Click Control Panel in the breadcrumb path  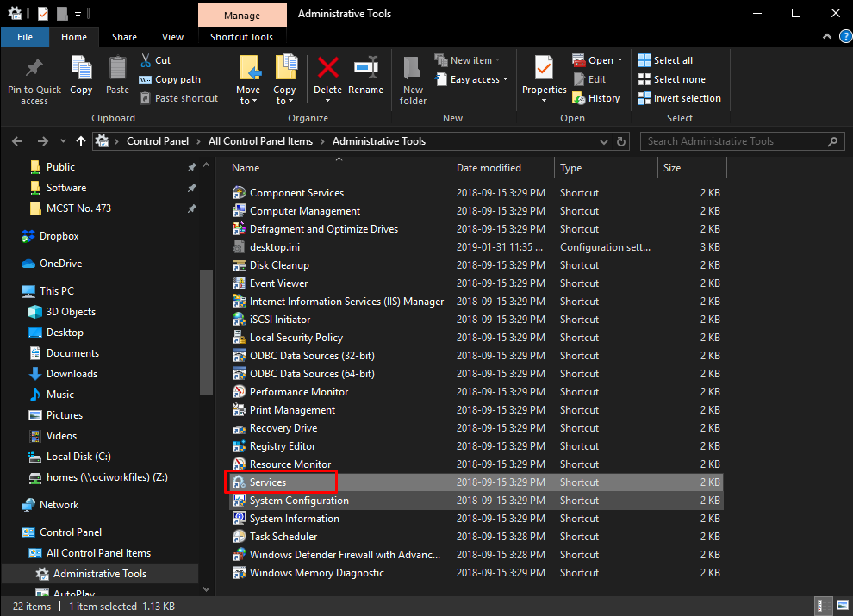158,141
